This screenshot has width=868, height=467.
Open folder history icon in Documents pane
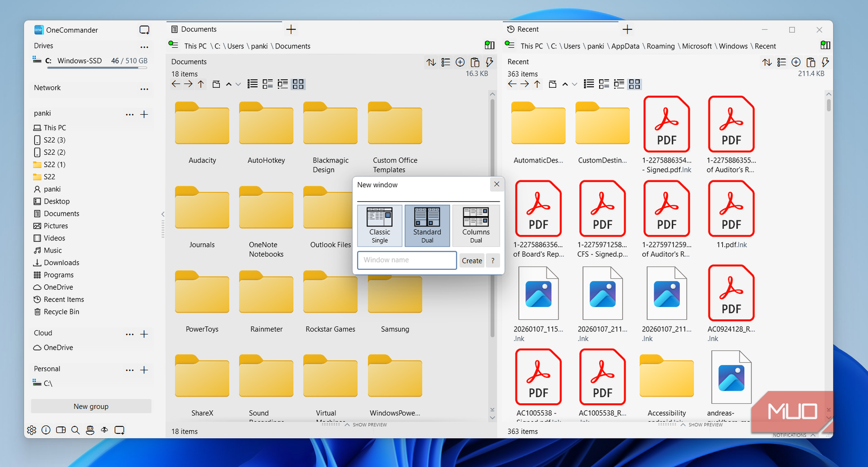pyautogui.click(x=216, y=84)
